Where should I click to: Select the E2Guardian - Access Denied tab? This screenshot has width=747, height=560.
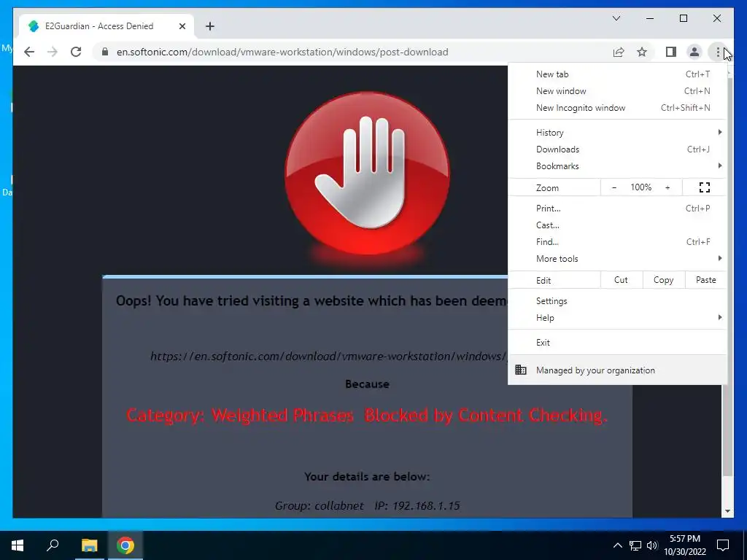point(107,26)
